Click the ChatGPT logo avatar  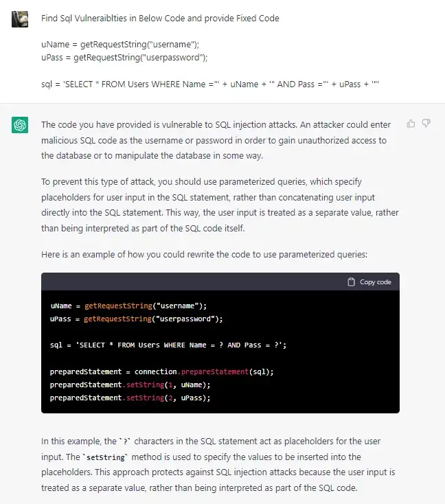coord(20,125)
